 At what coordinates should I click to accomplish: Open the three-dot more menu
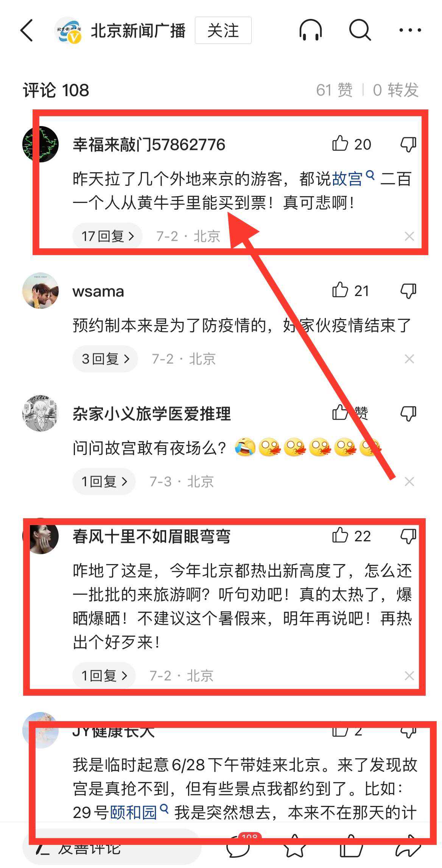pyautogui.click(x=410, y=30)
